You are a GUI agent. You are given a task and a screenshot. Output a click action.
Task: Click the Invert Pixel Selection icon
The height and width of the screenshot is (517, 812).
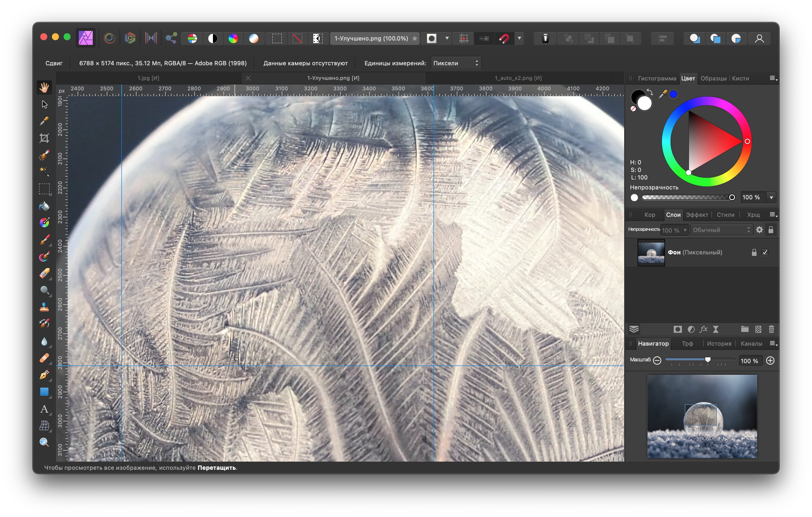tap(318, 38)
